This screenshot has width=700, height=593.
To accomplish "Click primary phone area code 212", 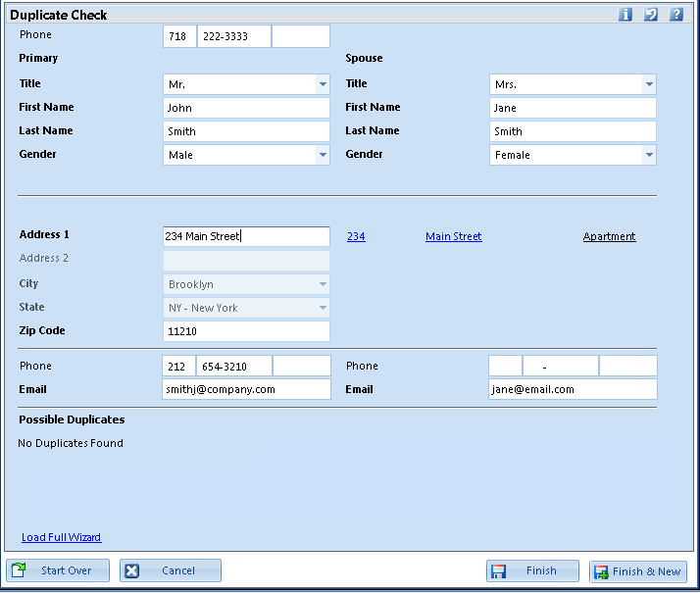I will [x=178, y=367].
